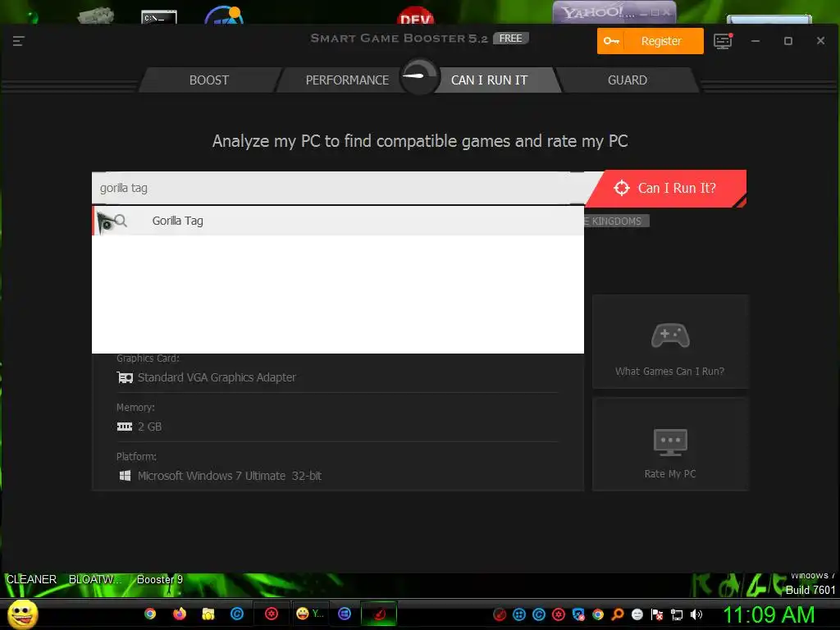Open the hamburger menu in Smart Game Booster
This screenshot has width=840, height=630.
coord(18,41)
